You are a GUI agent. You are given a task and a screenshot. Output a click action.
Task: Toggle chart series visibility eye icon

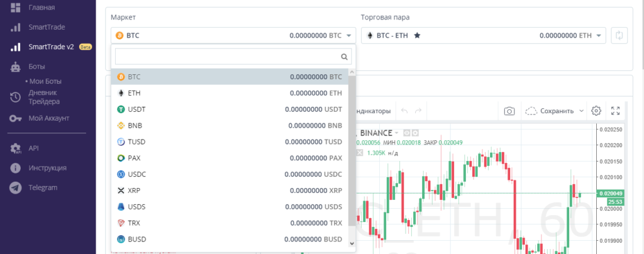point(407,133)
